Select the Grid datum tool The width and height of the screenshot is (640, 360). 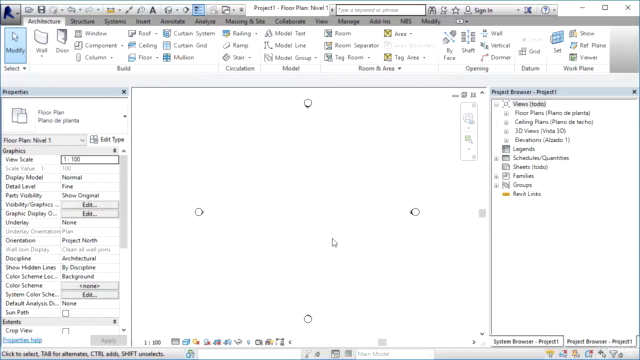[529, 51]
